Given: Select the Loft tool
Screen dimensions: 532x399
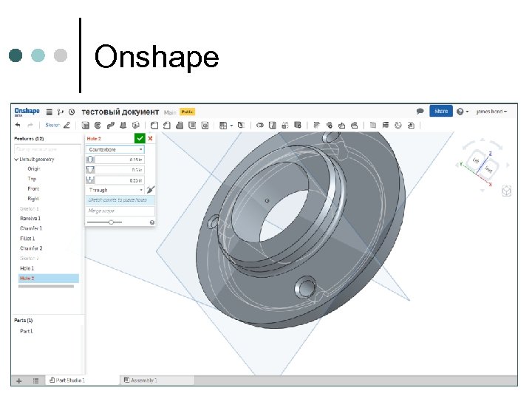Looking at the screenshot, I should tap(123, 126).
